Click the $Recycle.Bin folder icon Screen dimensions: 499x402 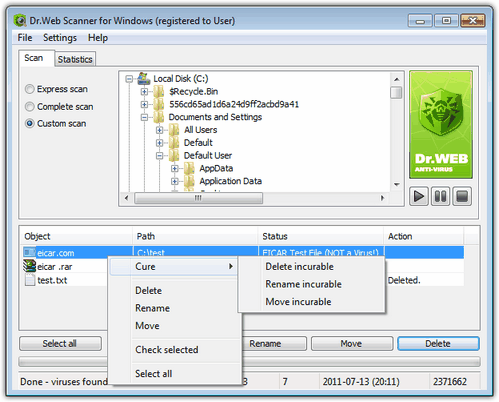coord(159,91)
